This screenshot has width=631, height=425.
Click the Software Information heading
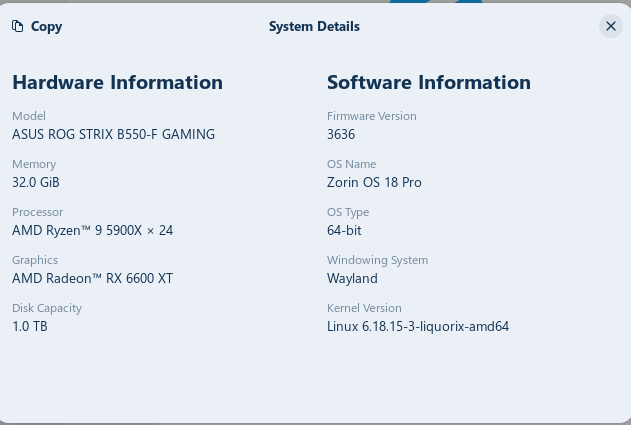pos(429,83)
